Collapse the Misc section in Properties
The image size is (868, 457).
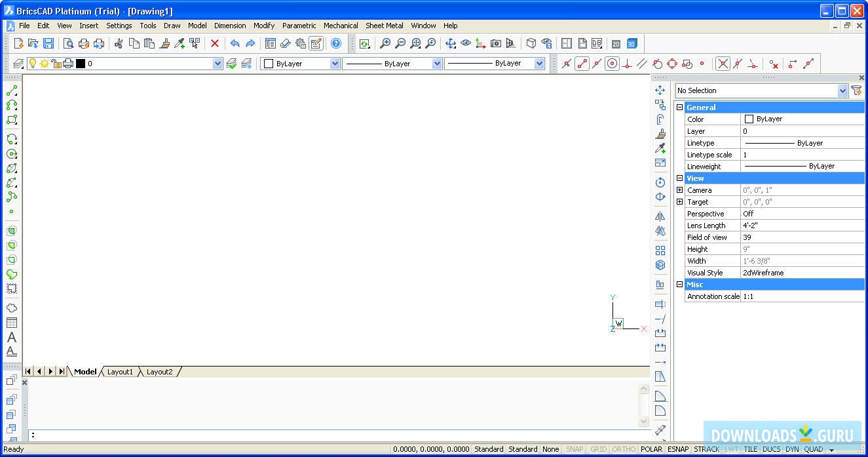pos(679,285)
